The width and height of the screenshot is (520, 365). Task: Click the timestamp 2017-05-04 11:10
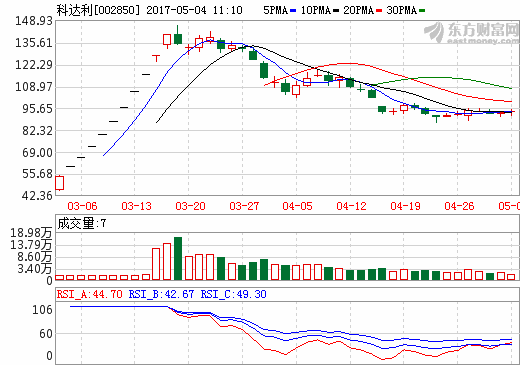(194, 10)
